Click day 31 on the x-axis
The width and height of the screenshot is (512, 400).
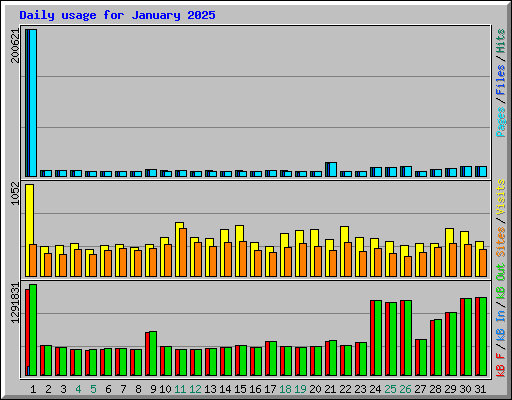(x=480, y=389)
